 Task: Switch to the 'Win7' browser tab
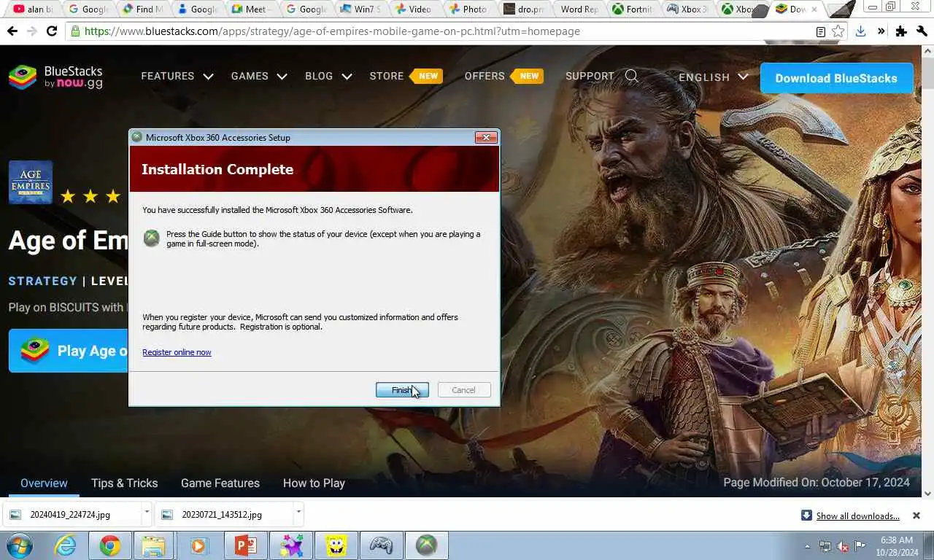coord(361,9)
